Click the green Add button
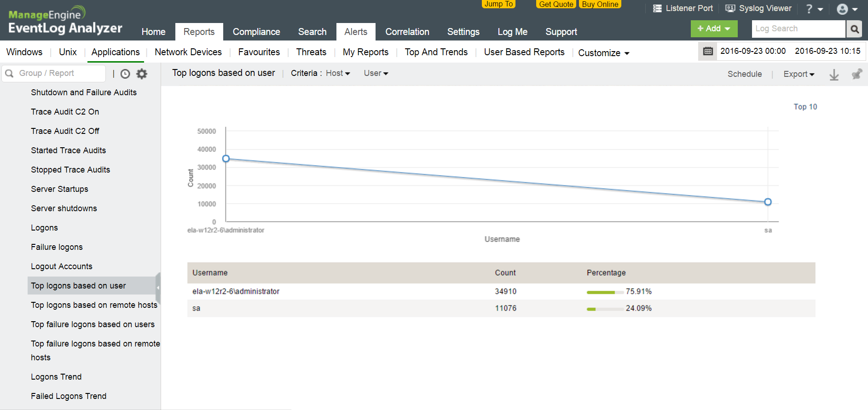 click(713, 29)
